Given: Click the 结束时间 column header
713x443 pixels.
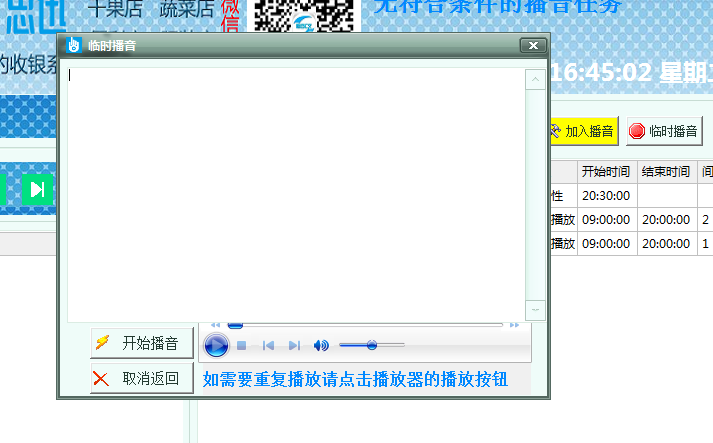Looking at the screenshot, I should 666,172.
